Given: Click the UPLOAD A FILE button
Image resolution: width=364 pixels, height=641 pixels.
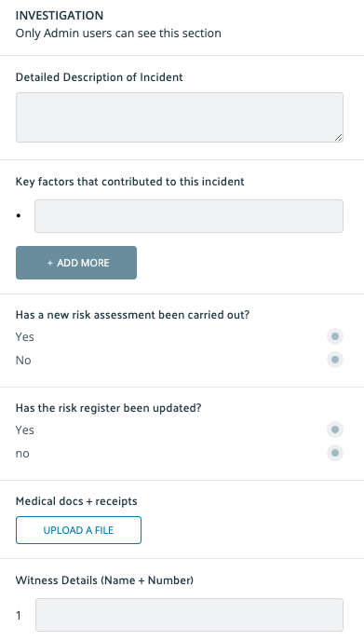Looking at the screenshot, I should 78,530.
